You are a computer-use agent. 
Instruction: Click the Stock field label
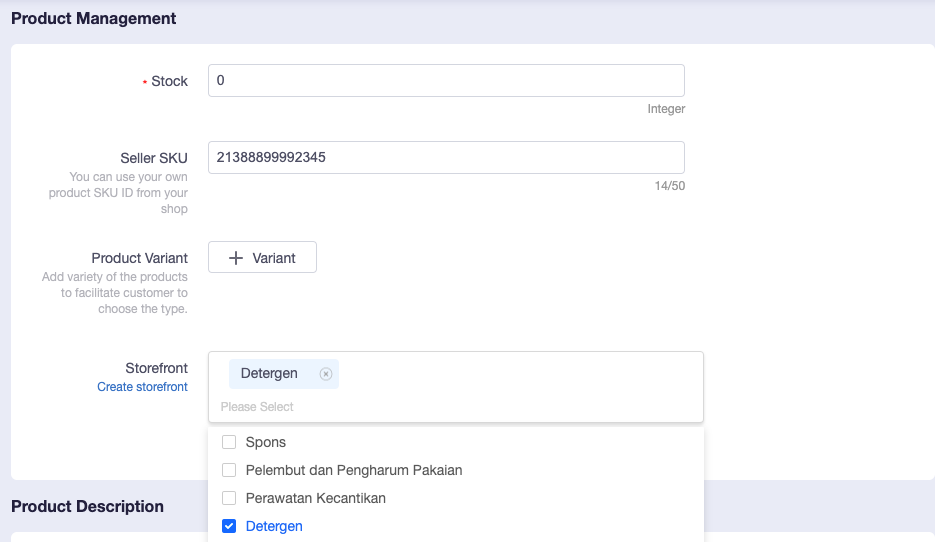coord(169,81)
